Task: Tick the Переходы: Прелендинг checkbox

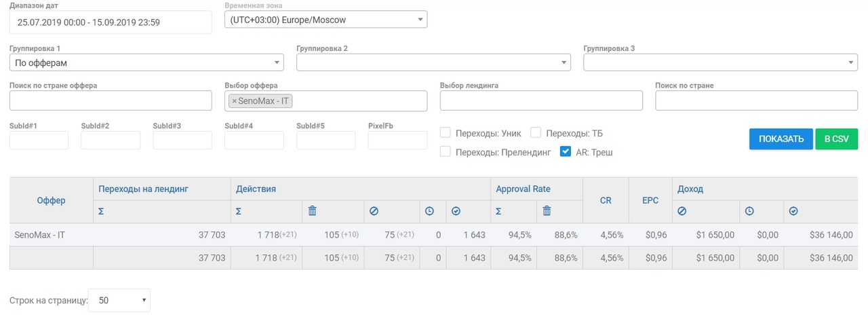Action: 446,152
